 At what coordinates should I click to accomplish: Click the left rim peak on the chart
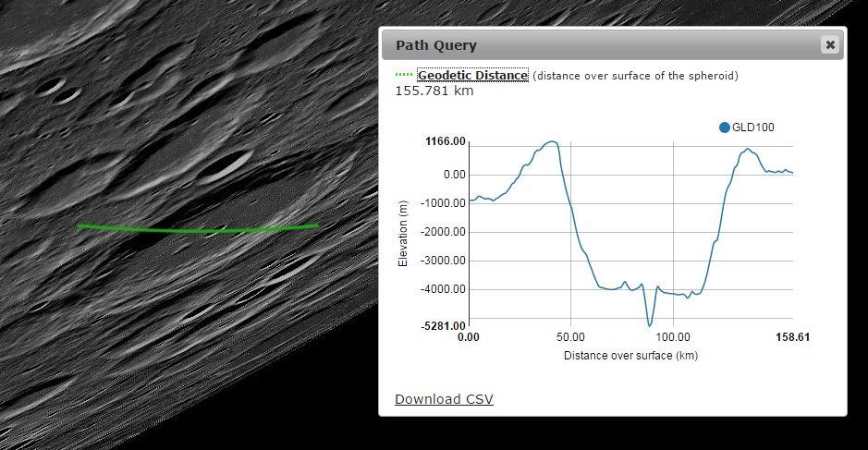552,141
